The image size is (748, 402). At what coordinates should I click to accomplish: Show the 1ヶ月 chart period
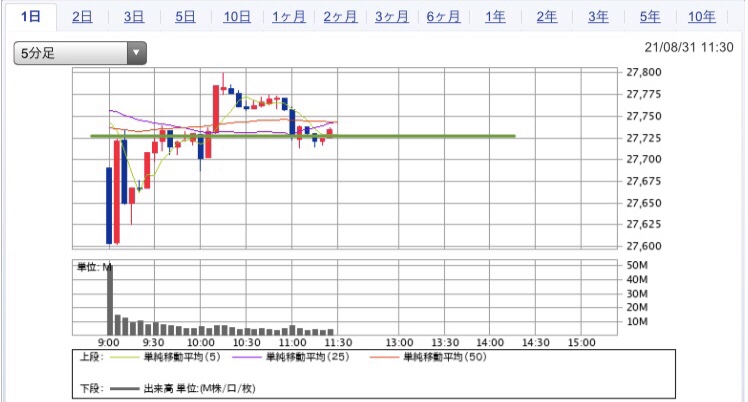[289, 17]
